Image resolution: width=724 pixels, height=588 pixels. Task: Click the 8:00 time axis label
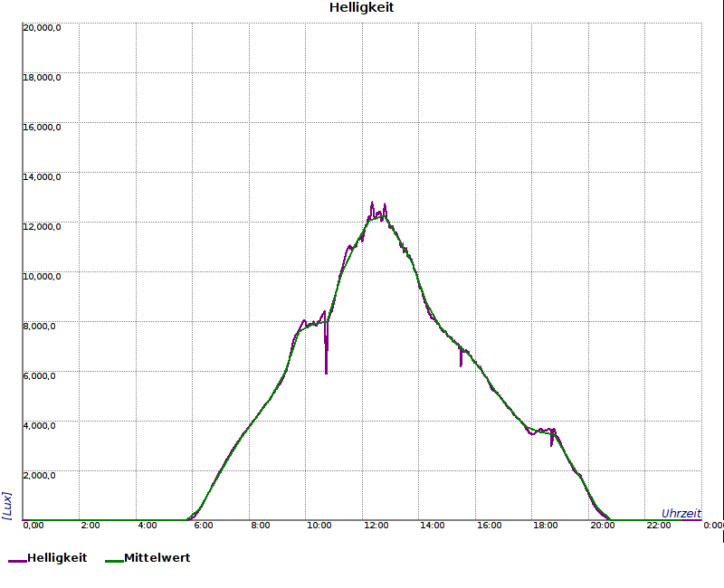[x=261, y=526]
